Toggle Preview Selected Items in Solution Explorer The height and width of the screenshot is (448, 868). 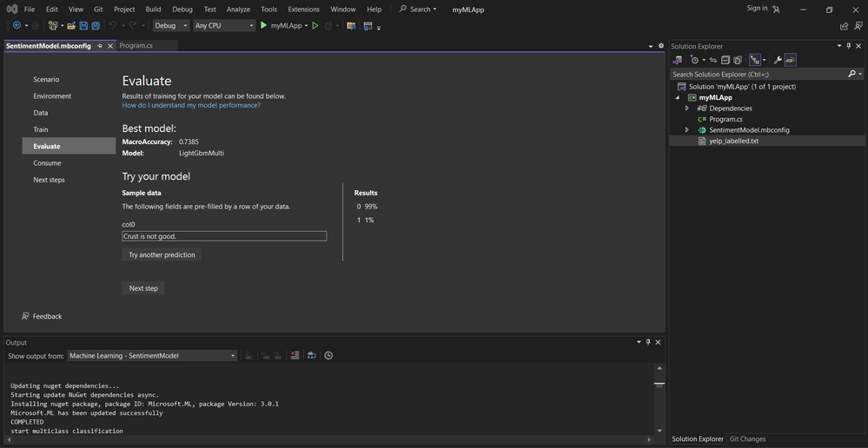tap(791, 60)
